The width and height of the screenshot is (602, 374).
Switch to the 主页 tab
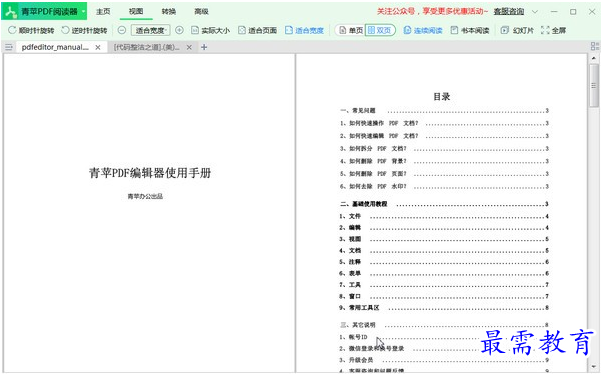click(x=103, y=11)
